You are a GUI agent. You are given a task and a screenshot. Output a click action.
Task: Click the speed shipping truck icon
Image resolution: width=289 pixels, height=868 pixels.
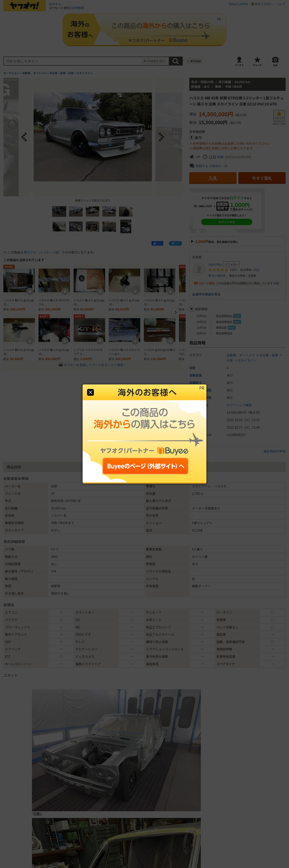tap(195, 283)
